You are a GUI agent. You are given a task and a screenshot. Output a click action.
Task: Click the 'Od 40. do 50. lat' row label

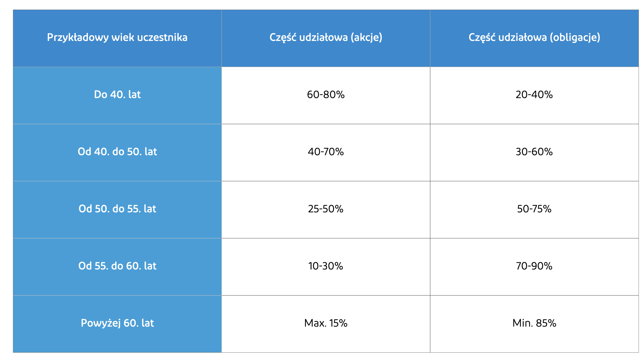coord(117,153)
